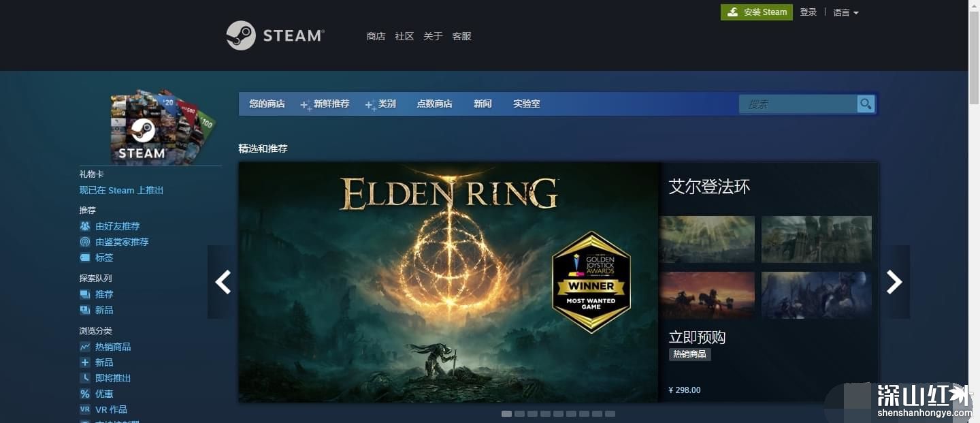Expand the 类别 categories menu
This screenshot has width=980, height=423.
coord(380,104)
